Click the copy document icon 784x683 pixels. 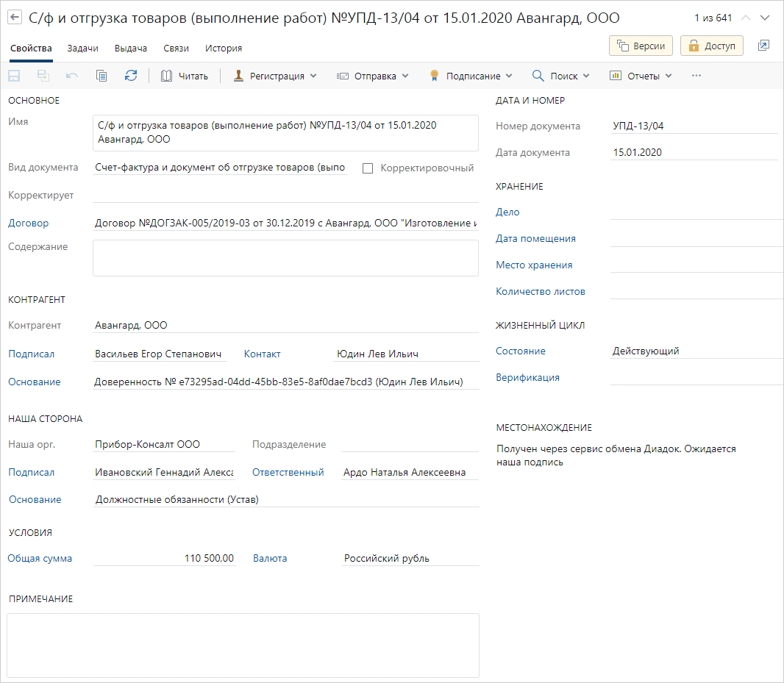pos(101,76)
